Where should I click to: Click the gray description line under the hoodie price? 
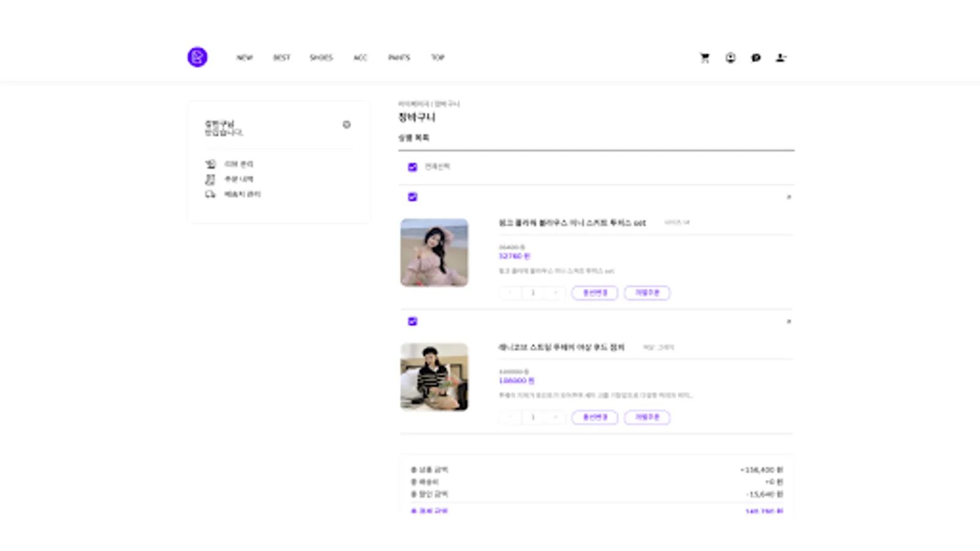coord(596,395)
